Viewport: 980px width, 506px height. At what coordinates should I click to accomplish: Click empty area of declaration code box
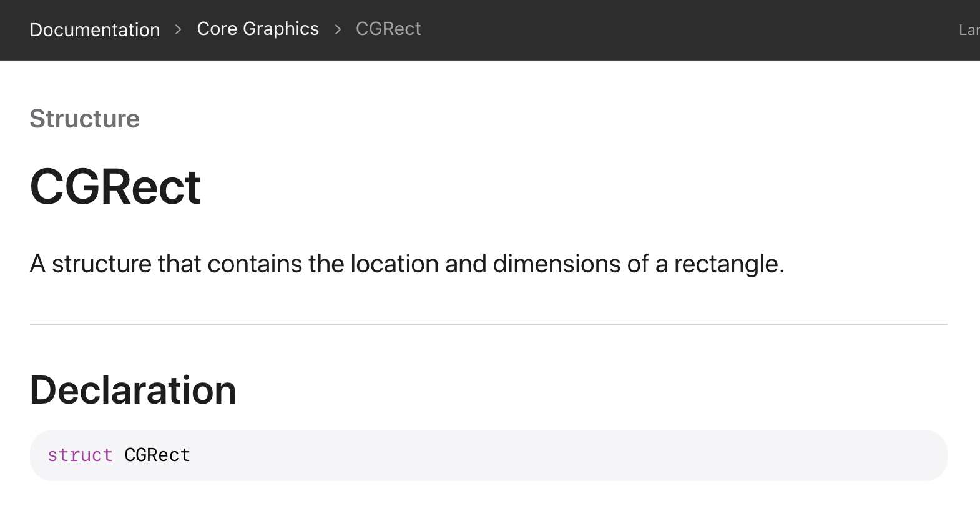[562, 455]
